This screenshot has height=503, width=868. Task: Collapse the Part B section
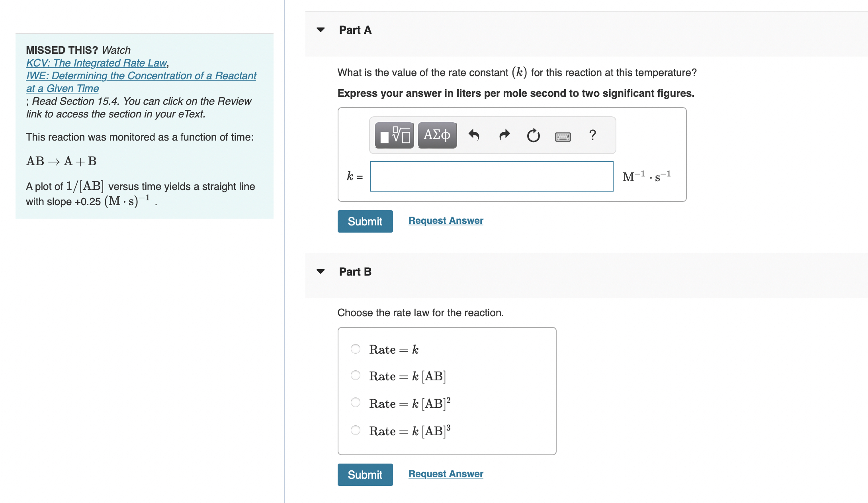tap(321, 271)
